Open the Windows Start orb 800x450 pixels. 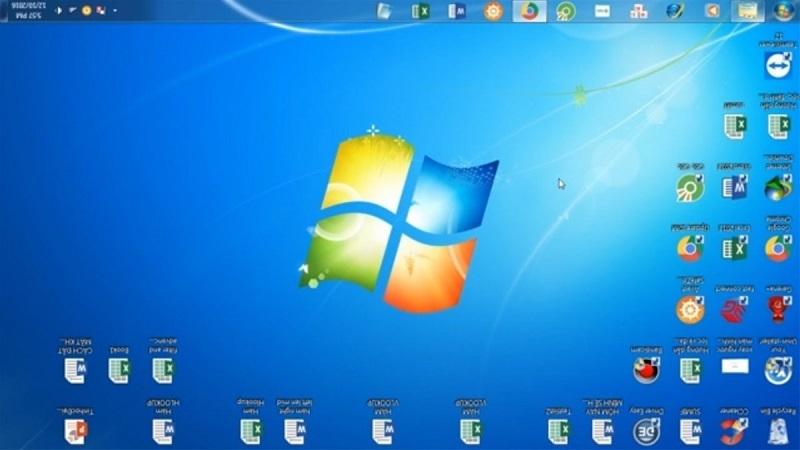[x=783, y=11]
